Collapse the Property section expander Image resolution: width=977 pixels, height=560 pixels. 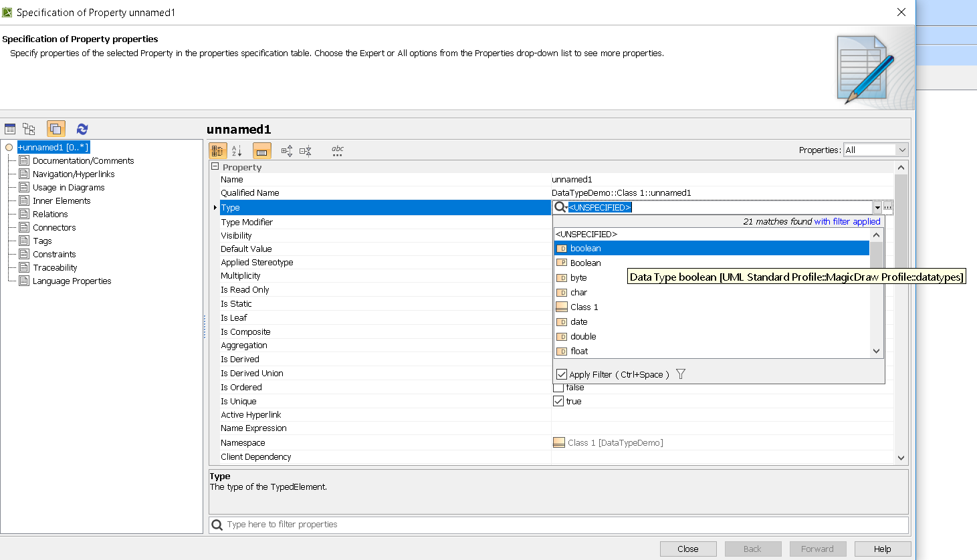point(215,166)
